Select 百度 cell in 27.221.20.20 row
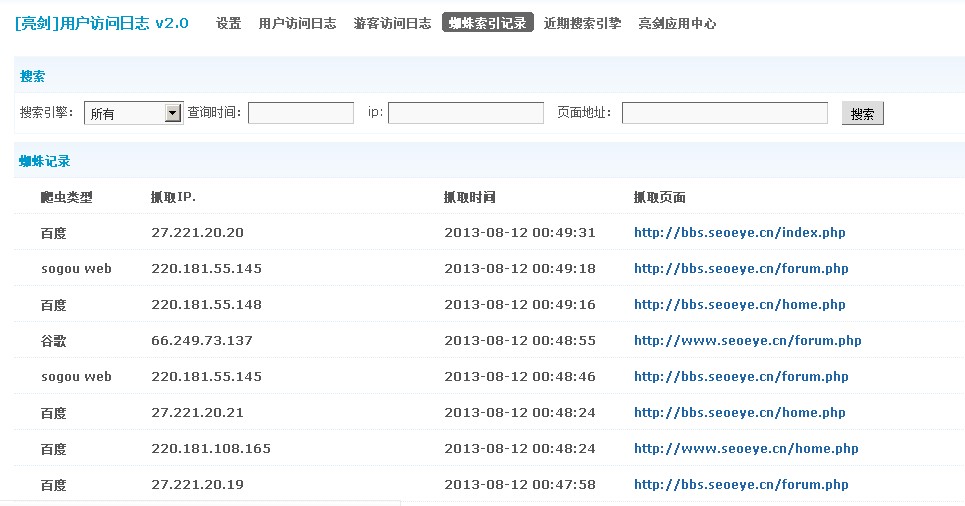Screen dimensions: 965x506 point(54,233)
